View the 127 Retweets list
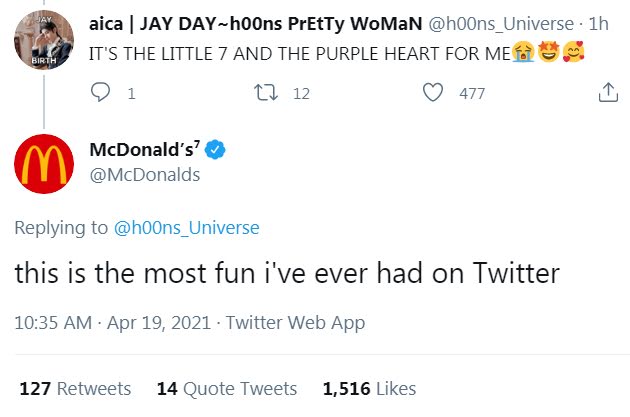The height and width of the screenshot is (417, 630). (75, 388)
